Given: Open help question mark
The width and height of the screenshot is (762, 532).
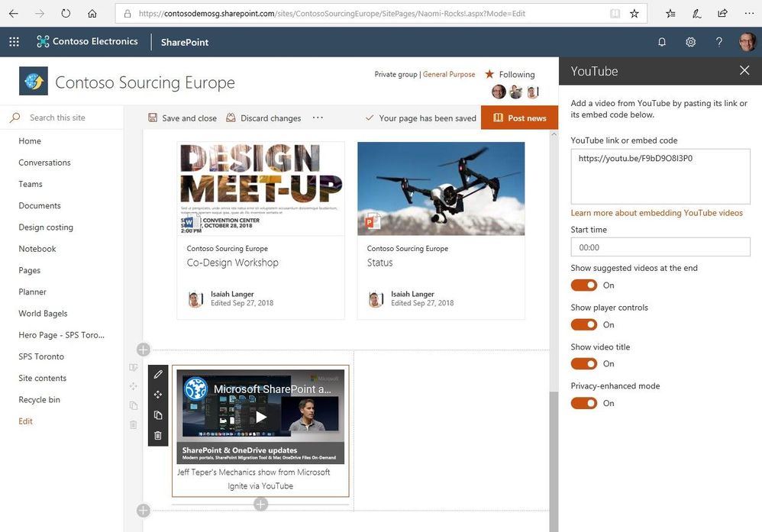Looking at the screenshot, I should pyautogui.click(x=718, y=42).
